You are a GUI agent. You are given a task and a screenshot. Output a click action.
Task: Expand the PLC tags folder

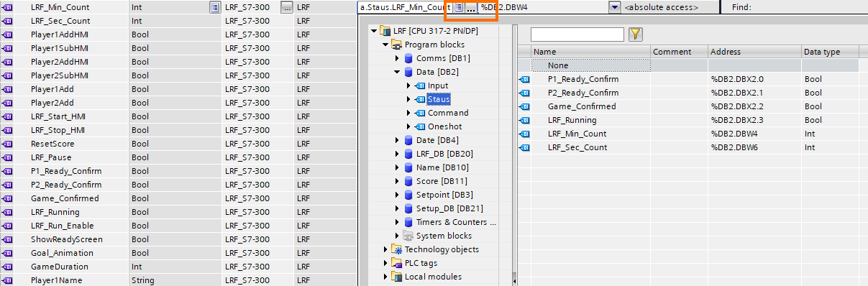(385, 263)
